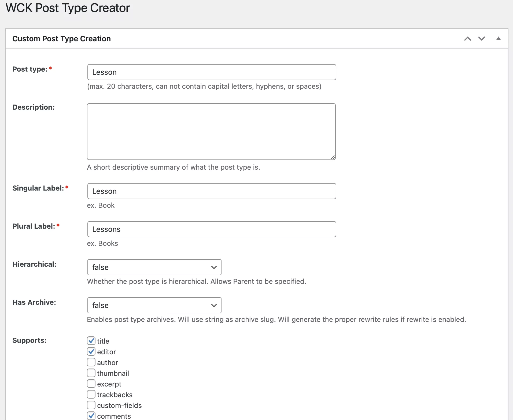Click the 'Supports:' label

click(29, 340)
